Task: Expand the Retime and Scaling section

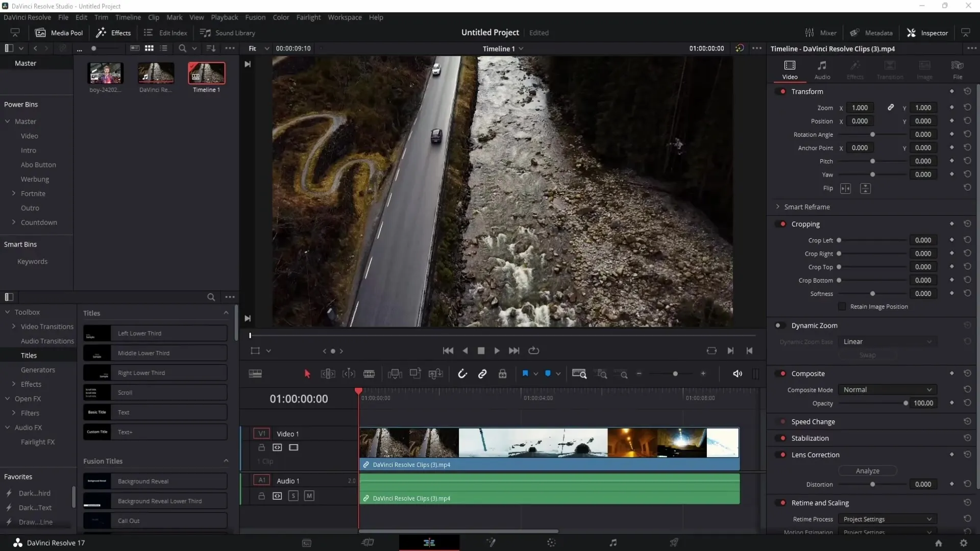Action: [820, 503]
